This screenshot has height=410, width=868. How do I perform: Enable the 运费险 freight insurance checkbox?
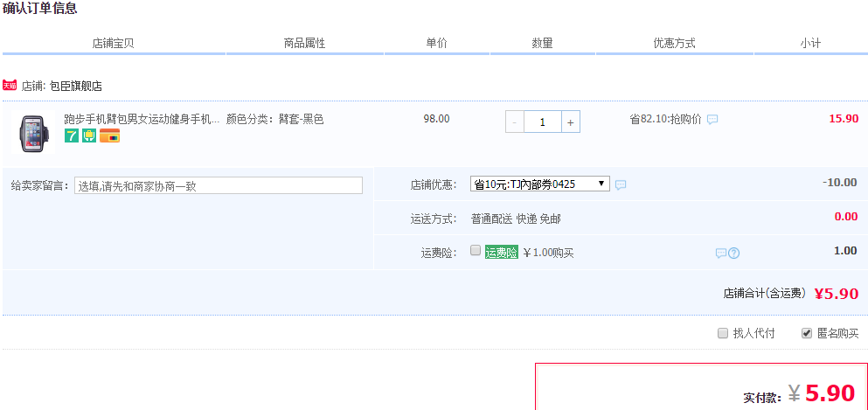click(475, 250)
